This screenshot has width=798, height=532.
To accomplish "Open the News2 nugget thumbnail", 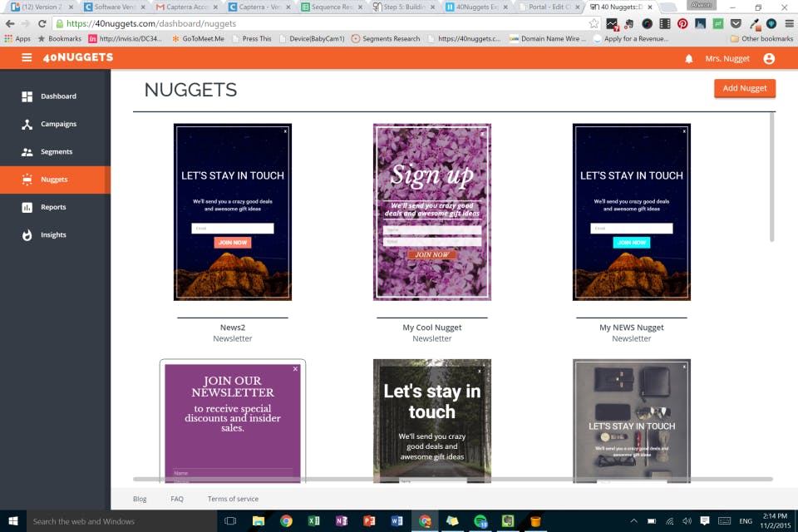I will pos(233,212).
